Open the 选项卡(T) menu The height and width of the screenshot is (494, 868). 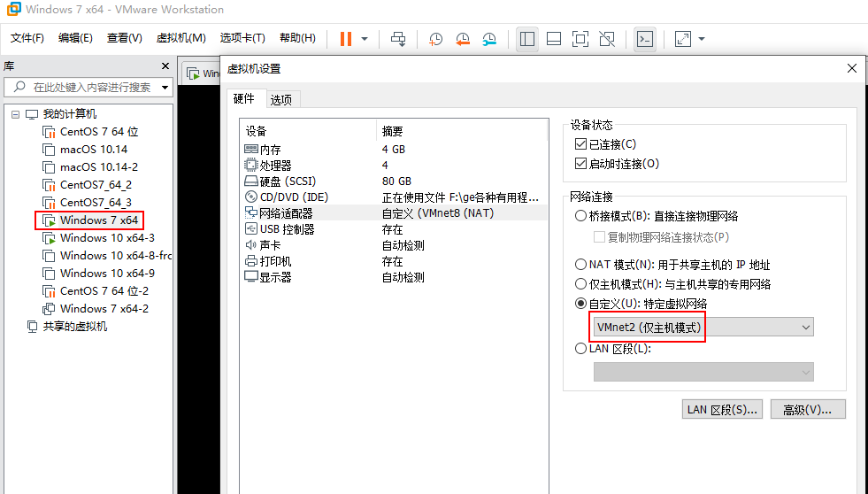pyautogui.click(x=242, y=38)
